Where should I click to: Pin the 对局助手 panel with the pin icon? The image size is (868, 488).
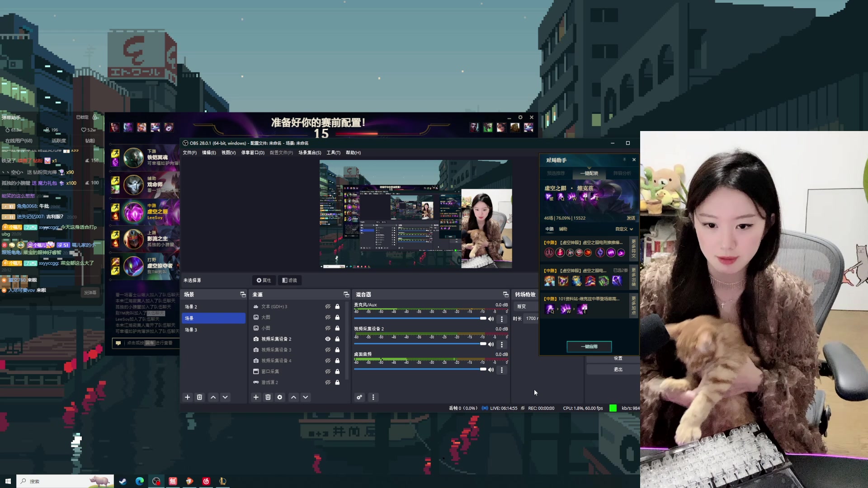pyautogui.click(x=624, y=160)
